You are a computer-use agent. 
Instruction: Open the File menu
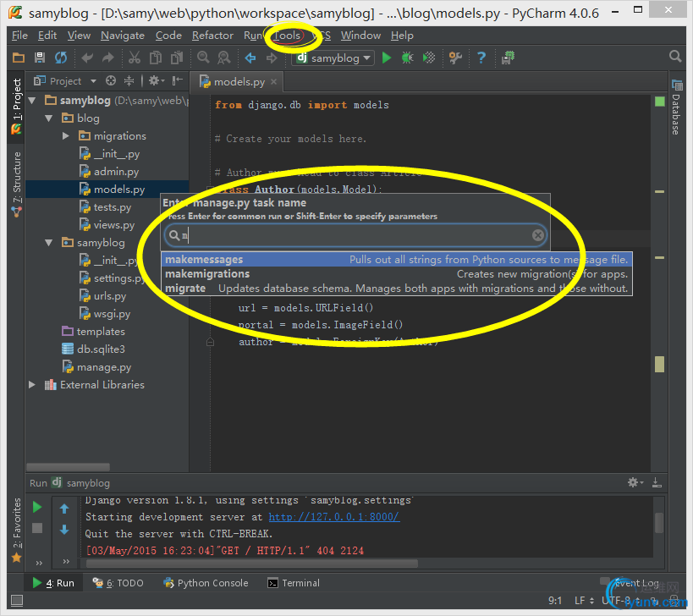coord(19,36)
